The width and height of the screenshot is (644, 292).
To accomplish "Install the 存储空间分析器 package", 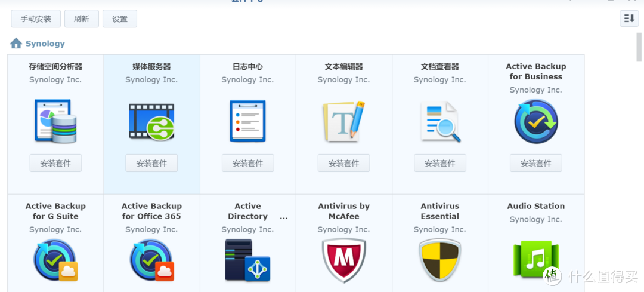I will (55, 163).
